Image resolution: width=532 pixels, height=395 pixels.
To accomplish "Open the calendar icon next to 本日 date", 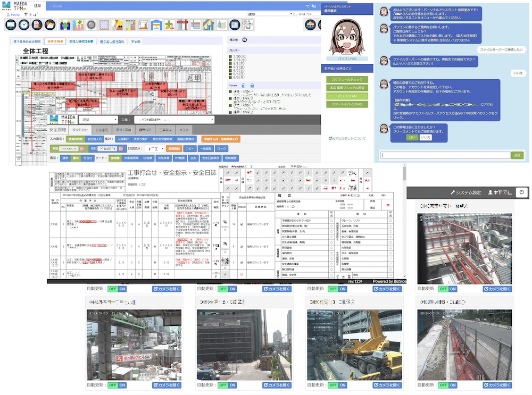I will tap(82, 148).
